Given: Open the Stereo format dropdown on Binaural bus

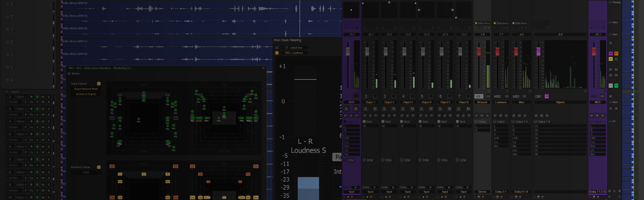Looking at the screenshot, I should (x=482, y=192).
